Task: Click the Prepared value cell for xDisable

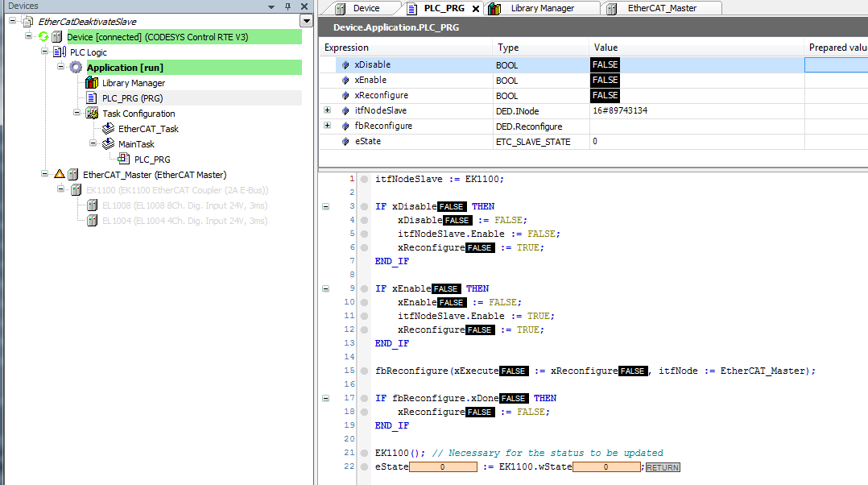Action: [x=836, y=64]
